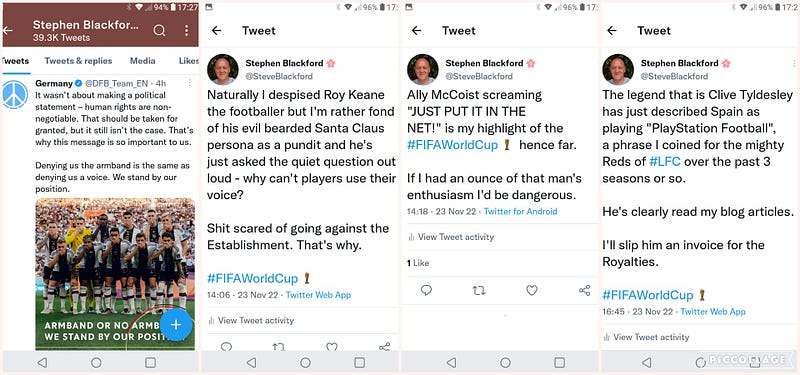
Task: Open search in Stephen Blackford profile header
Action: coord(159,31)
